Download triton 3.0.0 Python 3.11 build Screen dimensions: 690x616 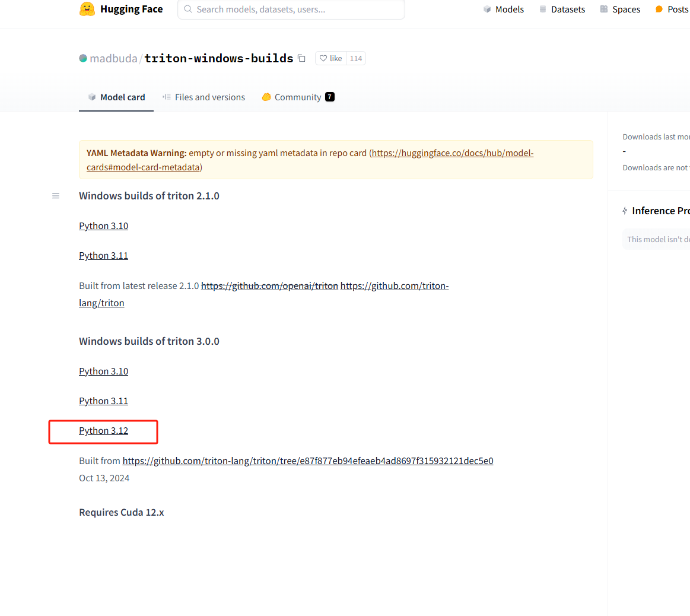point(103,401)
